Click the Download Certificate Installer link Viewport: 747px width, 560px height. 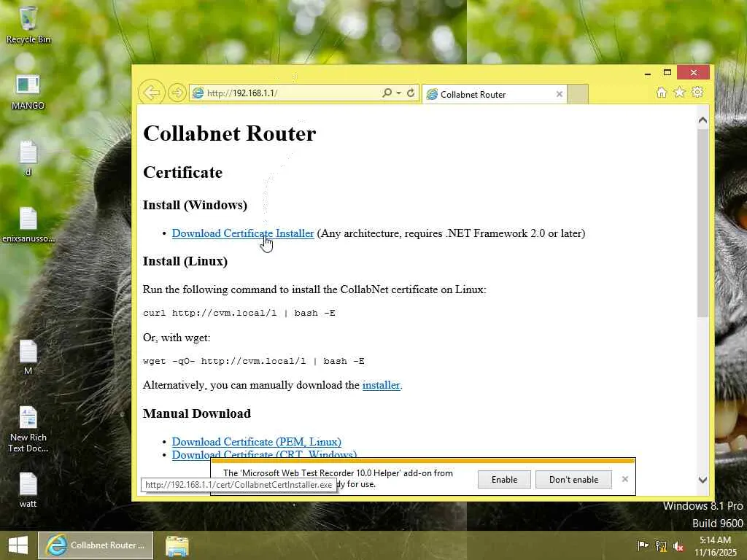point(243,233)
